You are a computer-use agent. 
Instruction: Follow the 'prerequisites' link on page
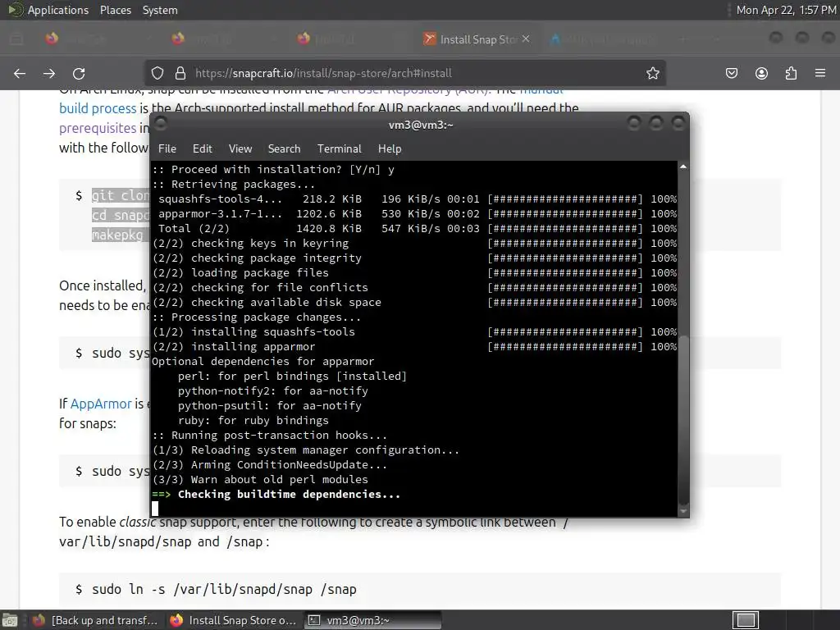point(98,128)
